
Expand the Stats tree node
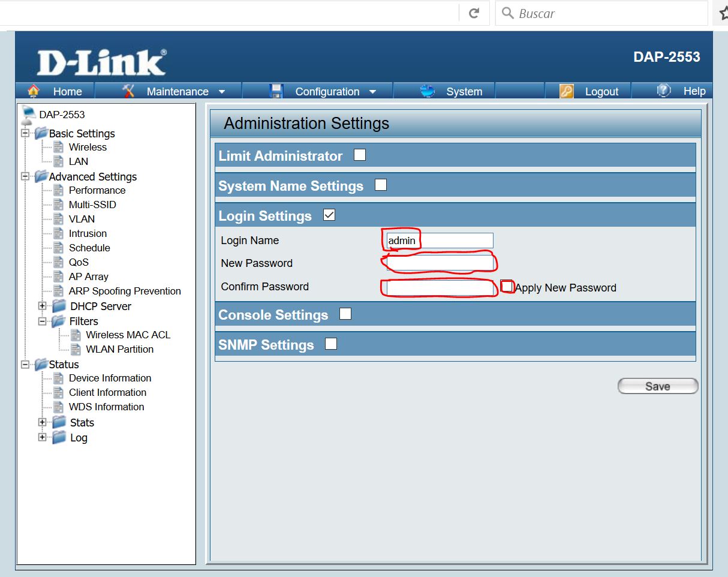43,422
